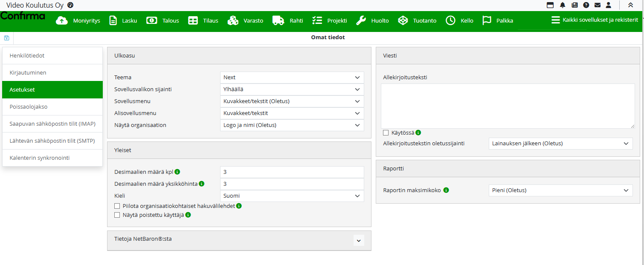Open the Teema dropdown
This screenshot has width=644, height=265.
pos(292,78)
